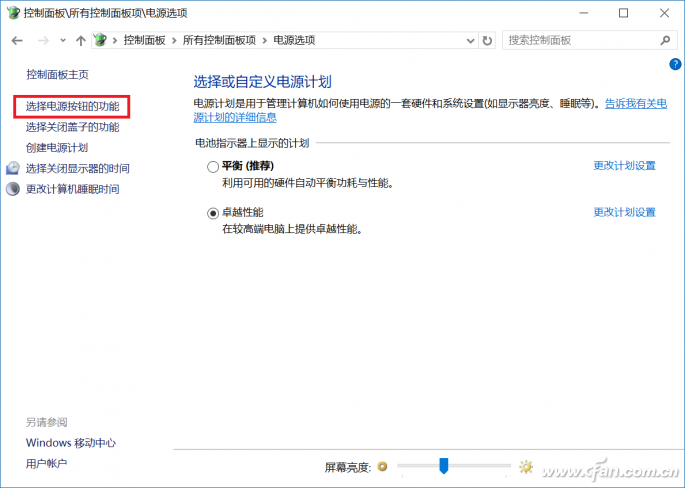
Task: Click 控制面板 breadcrumb in address bar
Action: [145, 40]
